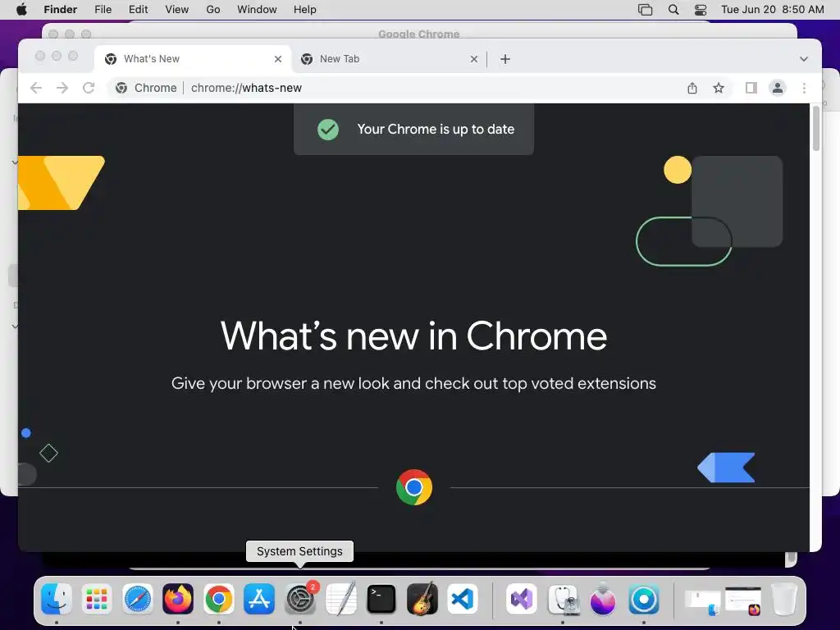The width and height of the screenshot is (840, 630).
Task: Open Control Center in the menu bar
Action: click(x=701, y=10)
